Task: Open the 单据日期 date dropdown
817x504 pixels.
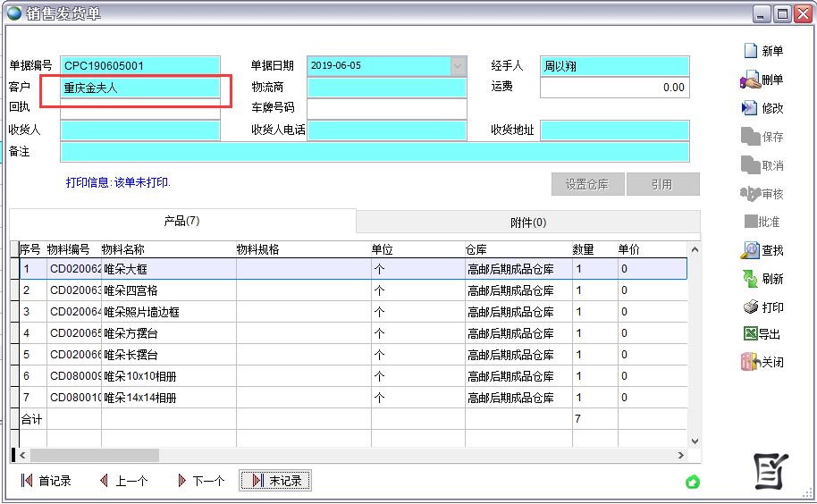Action: coord(459,66)
